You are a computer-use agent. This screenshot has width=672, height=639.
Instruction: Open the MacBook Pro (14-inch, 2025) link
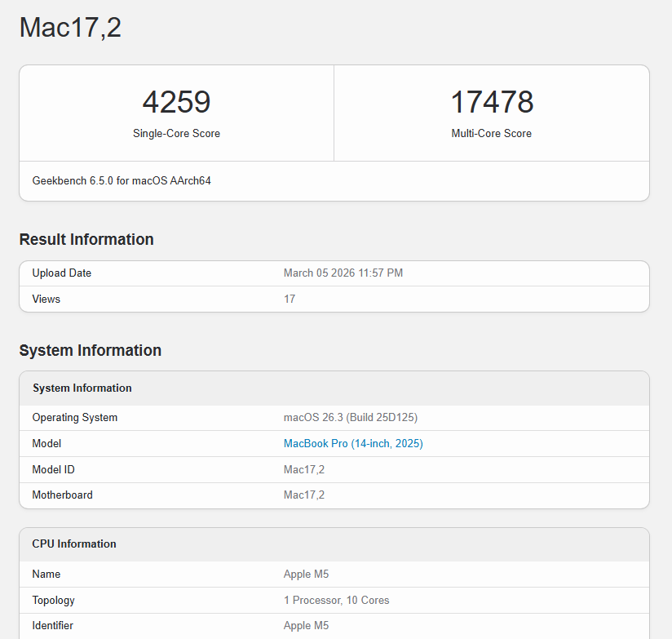(352, 443)
